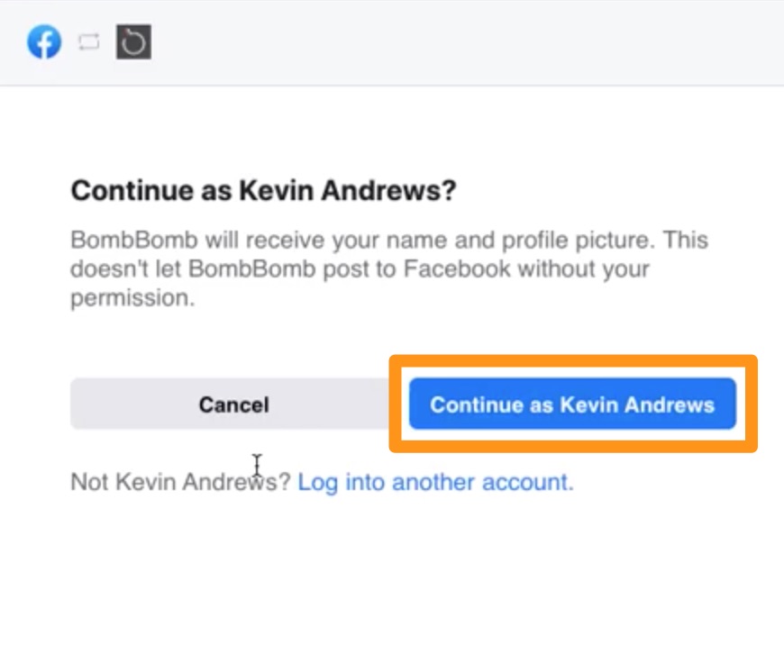Click the 'Continue as Kevin Andrews?' heading
The height and width of the screenshot is (672, 784).
tap(263, 190)
